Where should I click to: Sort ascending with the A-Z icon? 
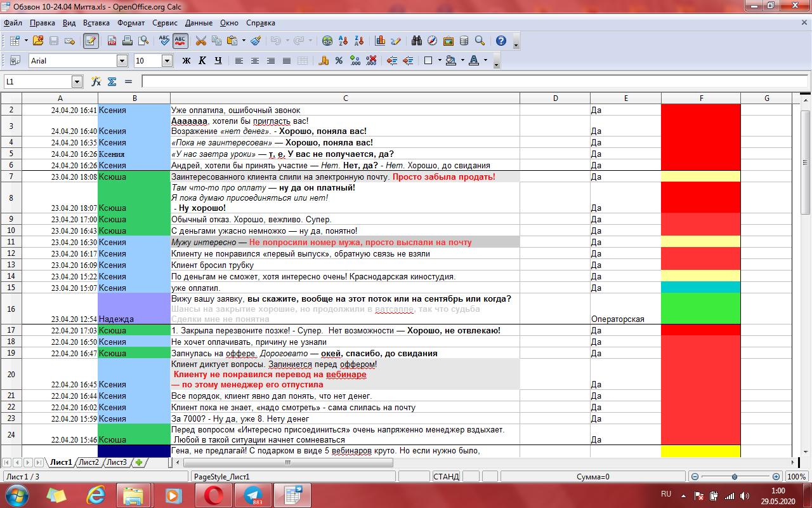(343, 41)
